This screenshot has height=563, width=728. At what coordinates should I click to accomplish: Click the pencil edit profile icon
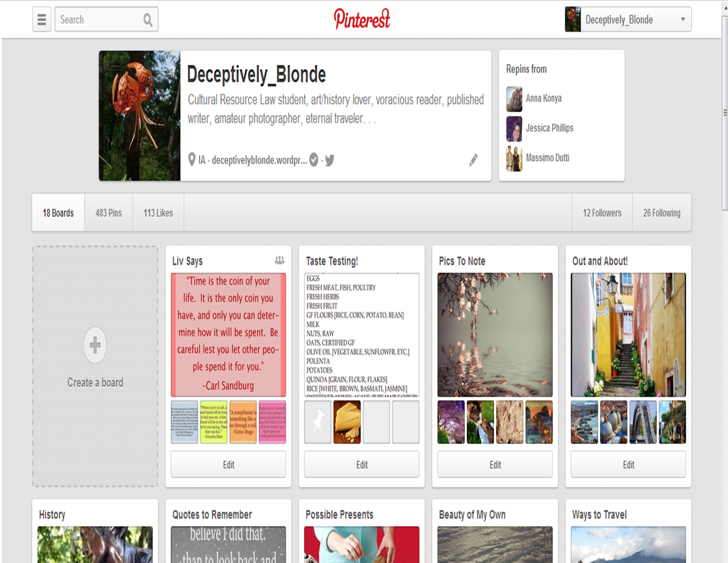473,160
